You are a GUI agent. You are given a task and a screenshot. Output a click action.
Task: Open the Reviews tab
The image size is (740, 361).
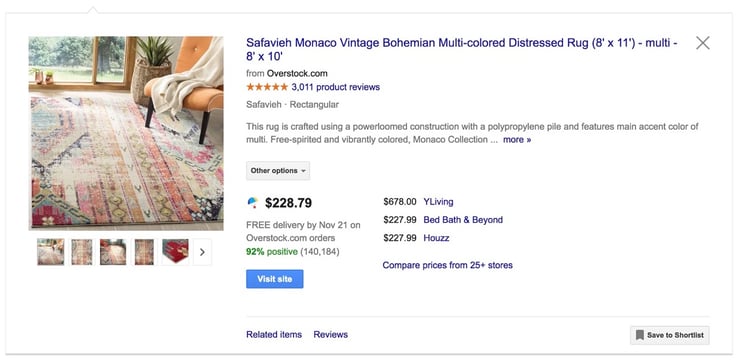point(330,335)
